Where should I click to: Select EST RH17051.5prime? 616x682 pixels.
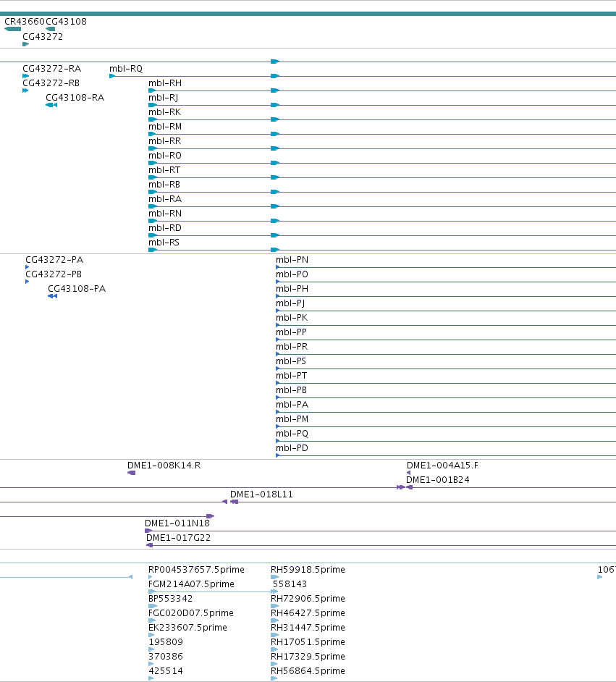tap(308, 642)
